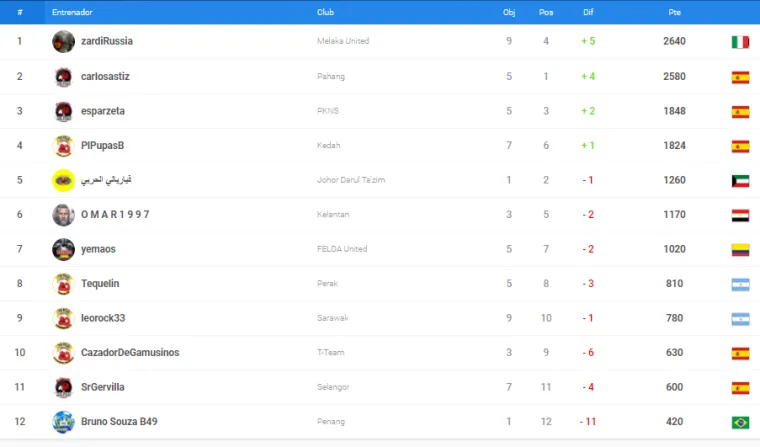Click the Kedah club name
This screenshot has height=447, width=760.
tap(329, 145)
